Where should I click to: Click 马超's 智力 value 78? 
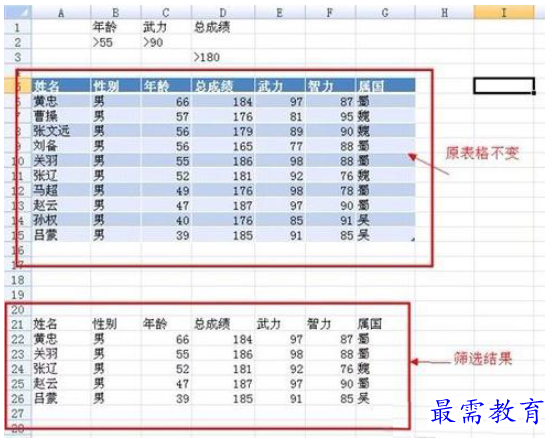pyautogui.click(x=330, y=191)
